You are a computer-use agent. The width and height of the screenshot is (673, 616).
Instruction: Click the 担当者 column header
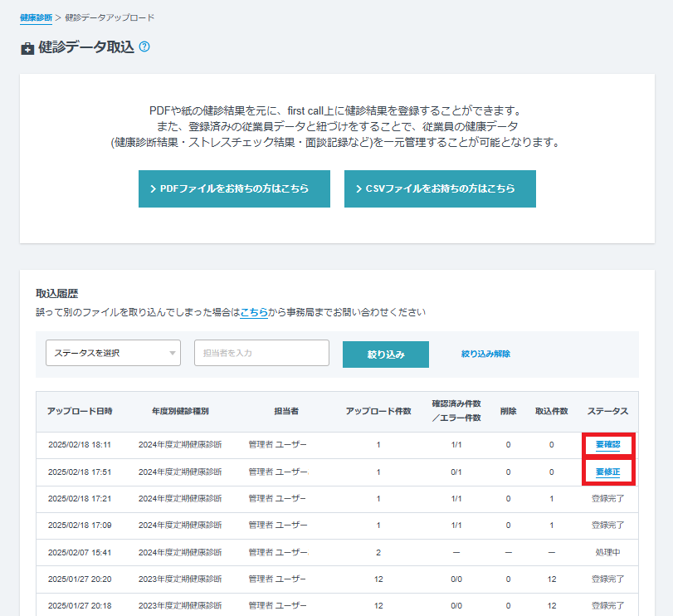tap(286, 412)
